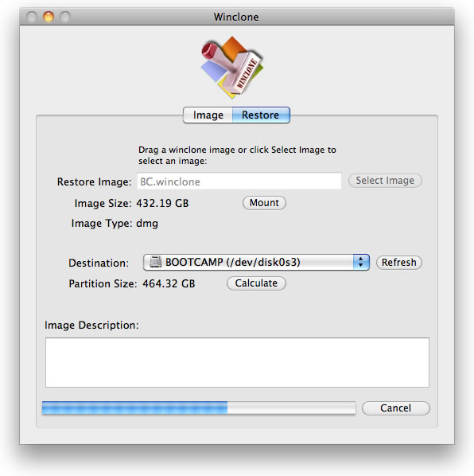Click the Winclone window title bar
This screenshot has height=476, width=474.
pyautogui.click(x=236, y=17)
